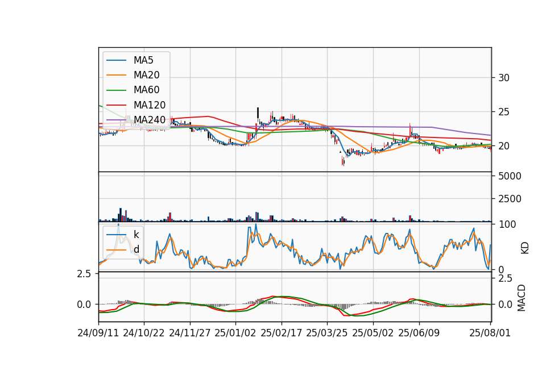Click the 25/08/01 date tick label

point(490,333)
